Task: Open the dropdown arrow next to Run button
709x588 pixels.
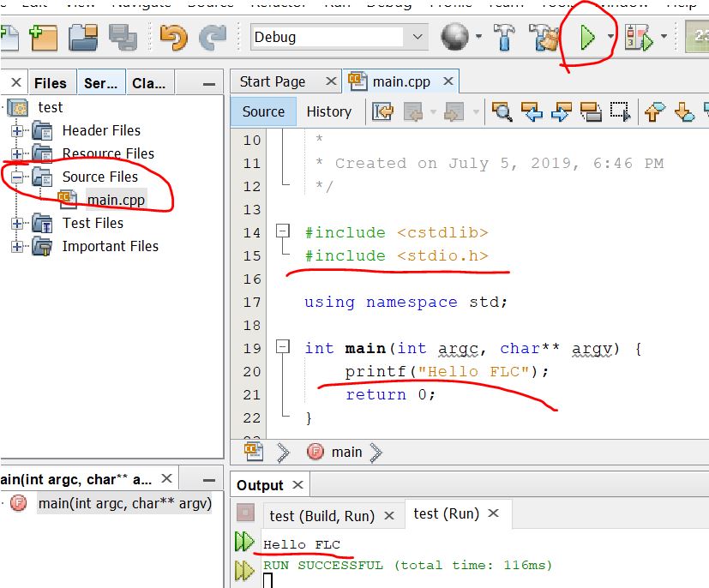Action: pos(611,36)
